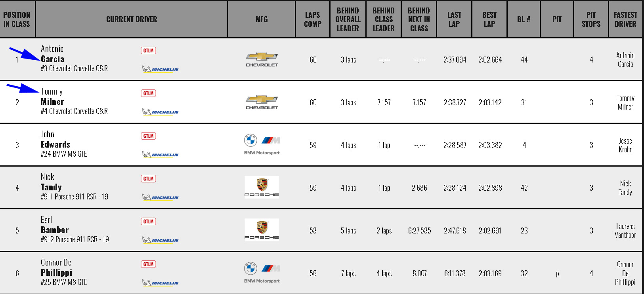The image size is (644, 294).
Task: Click the GTLM class badge for Connor De Phillippi
Action: (x=148, y=264)
